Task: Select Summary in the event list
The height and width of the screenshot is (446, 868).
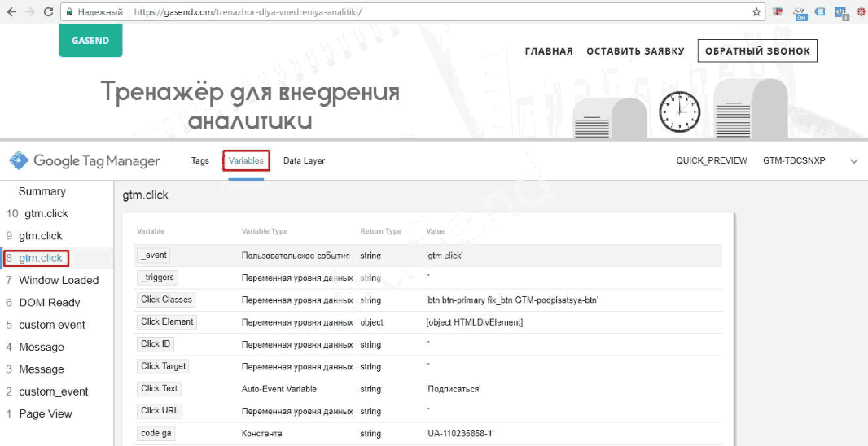Action: tap(42, 191)
